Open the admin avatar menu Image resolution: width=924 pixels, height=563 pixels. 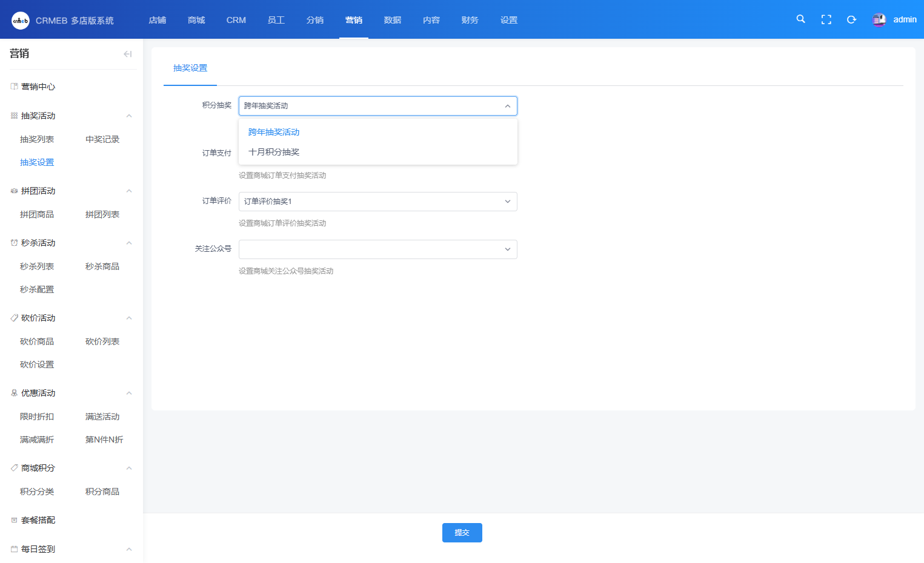click(879, 20)
